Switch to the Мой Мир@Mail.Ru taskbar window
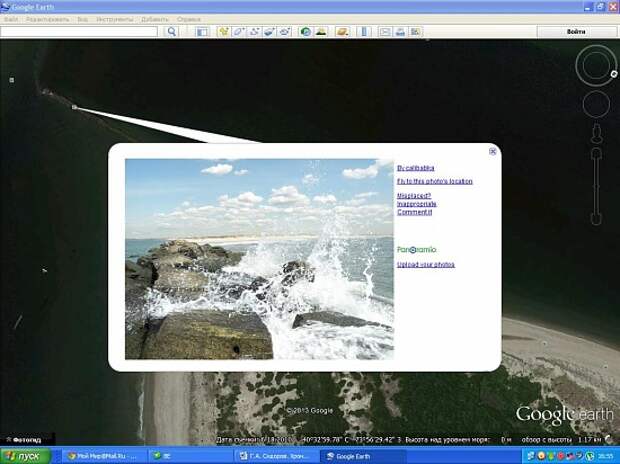The width and height of the screenshot is (620, 464). [104, 456]
